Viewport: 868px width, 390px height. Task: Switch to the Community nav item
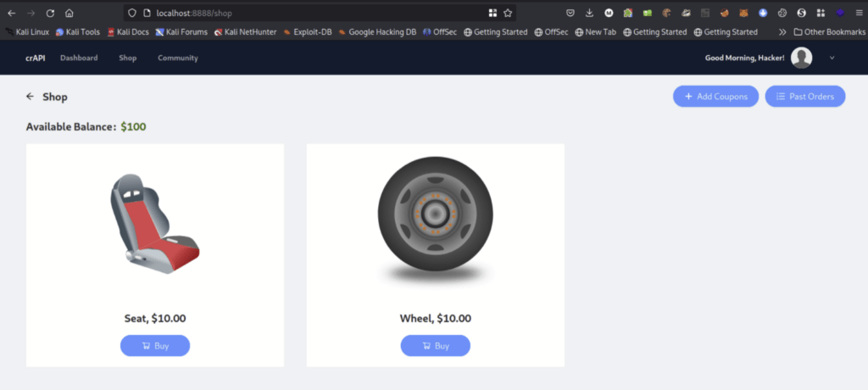178,58
